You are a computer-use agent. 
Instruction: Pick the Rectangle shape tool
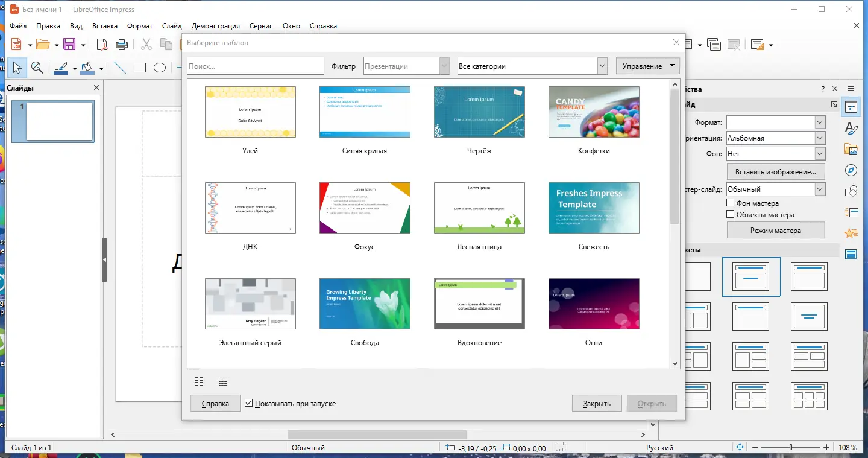pyautogui.click(x=140, y=68)
